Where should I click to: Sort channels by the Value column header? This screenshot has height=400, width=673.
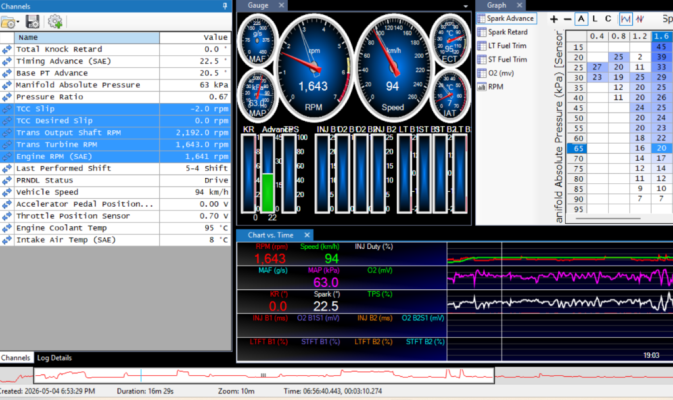coord(195,37)
